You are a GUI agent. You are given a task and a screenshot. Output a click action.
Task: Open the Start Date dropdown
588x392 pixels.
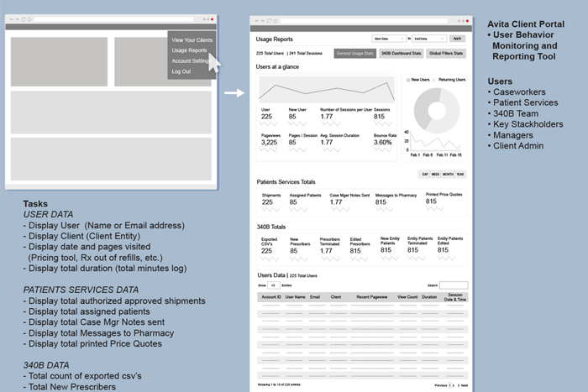click(389, 39)
